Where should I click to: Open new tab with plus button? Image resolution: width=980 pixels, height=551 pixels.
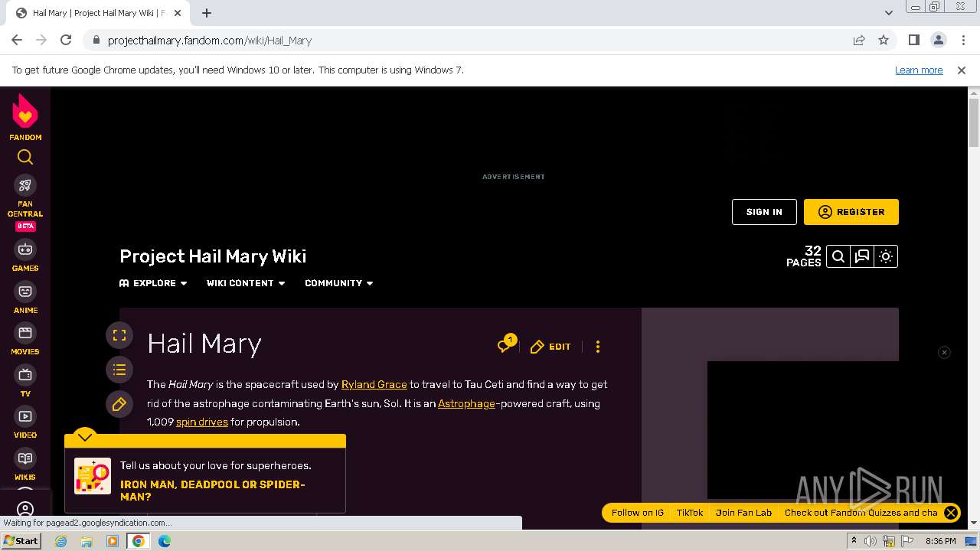pyautogui.click(x=207, y=13)
